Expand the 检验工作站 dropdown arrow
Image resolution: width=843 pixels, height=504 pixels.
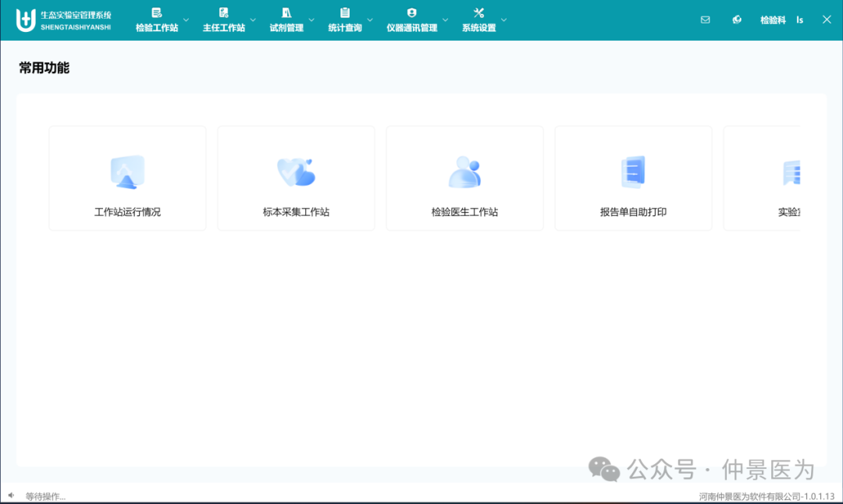[x=186, y=20]
